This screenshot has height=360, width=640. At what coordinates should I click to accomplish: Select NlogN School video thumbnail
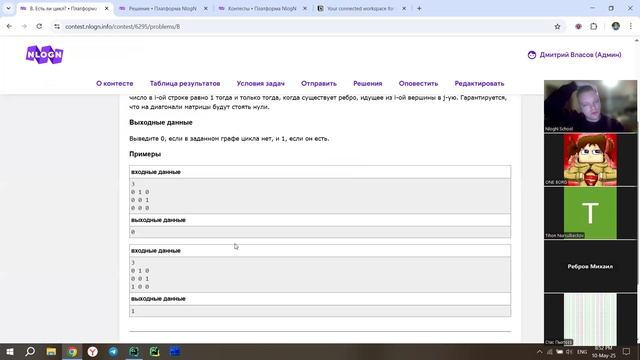coord(590,106)
